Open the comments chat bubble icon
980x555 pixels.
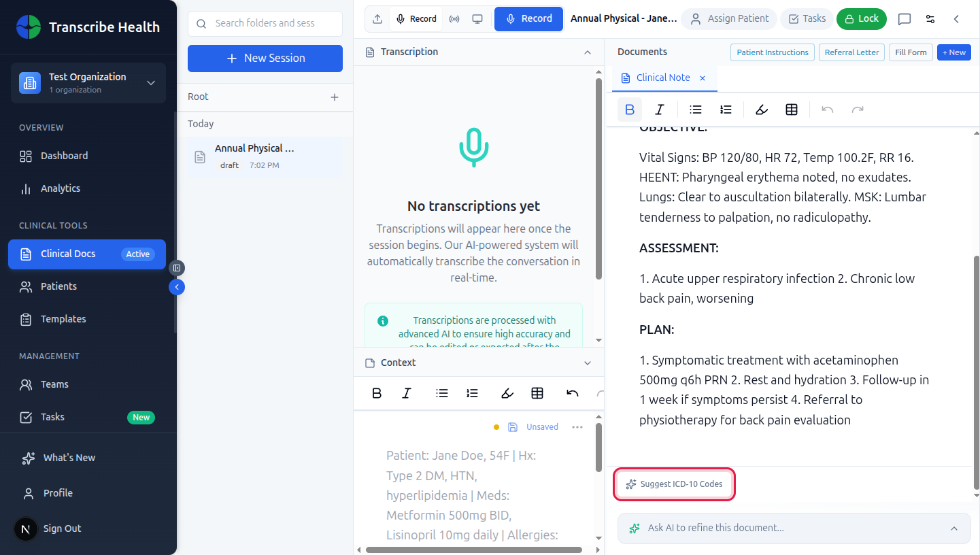904,19
